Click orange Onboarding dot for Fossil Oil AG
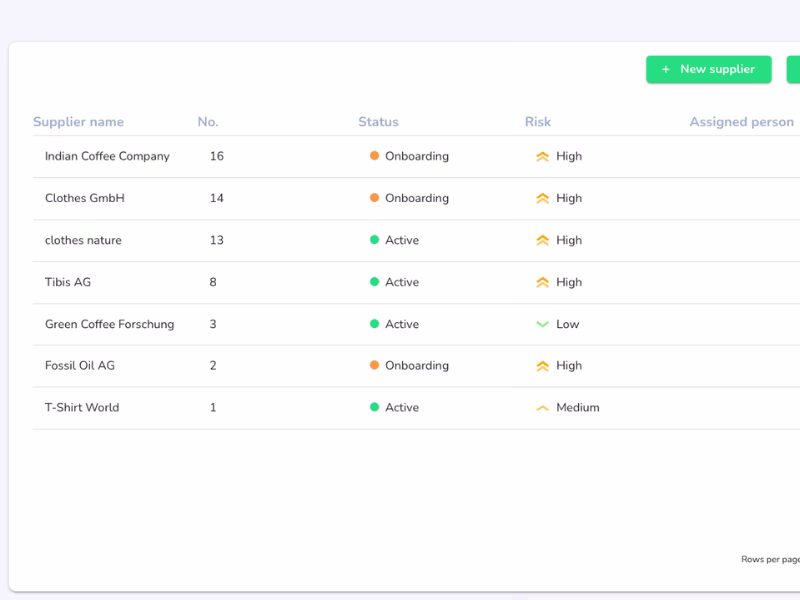The image size is (800, 600). point(374,366)
